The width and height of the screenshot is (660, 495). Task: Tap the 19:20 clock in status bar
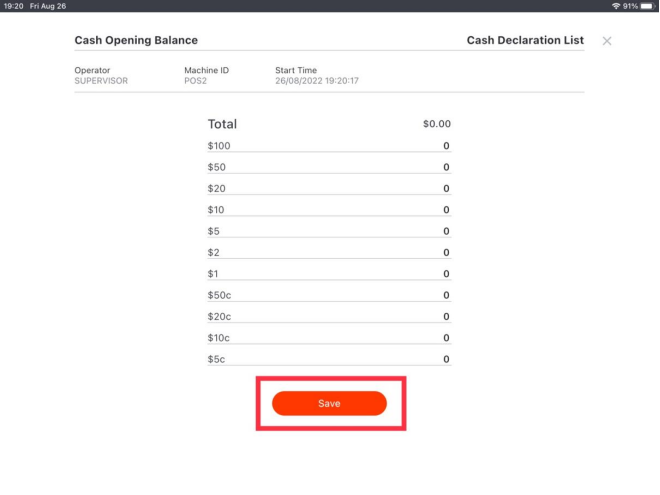[x=13, y=6]
